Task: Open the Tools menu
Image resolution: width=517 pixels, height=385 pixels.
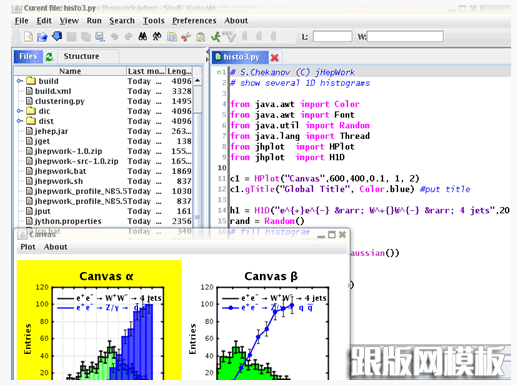Action: click(154, 21)
